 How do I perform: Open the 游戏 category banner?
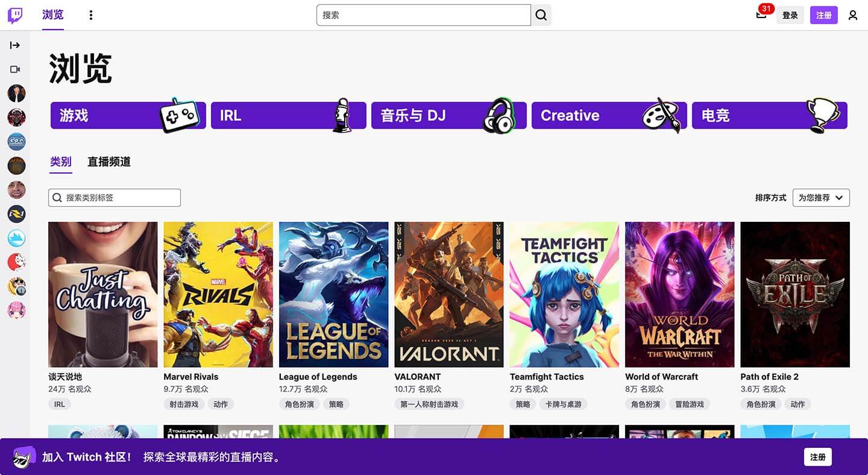[128, 115]
